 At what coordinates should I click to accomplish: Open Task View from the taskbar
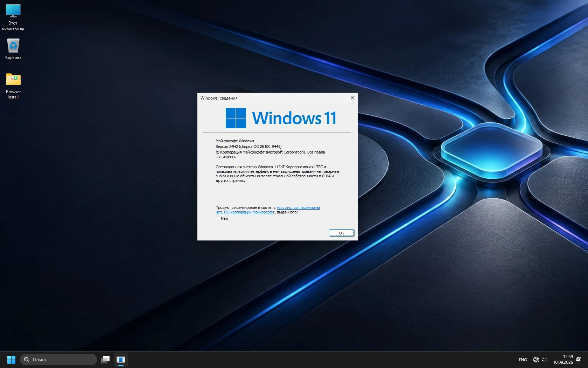coord(105,360)
